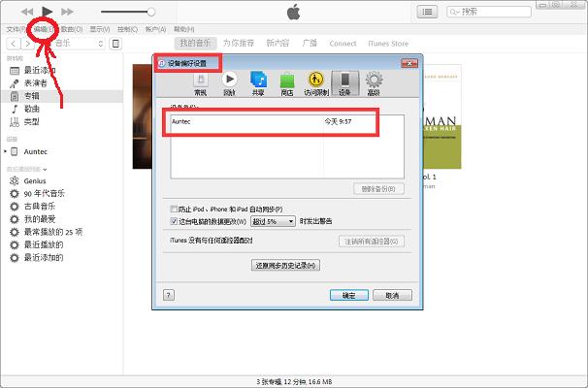Select the Devices (设备) phone icon
588x388 pixels.
(x=345, y=84)
